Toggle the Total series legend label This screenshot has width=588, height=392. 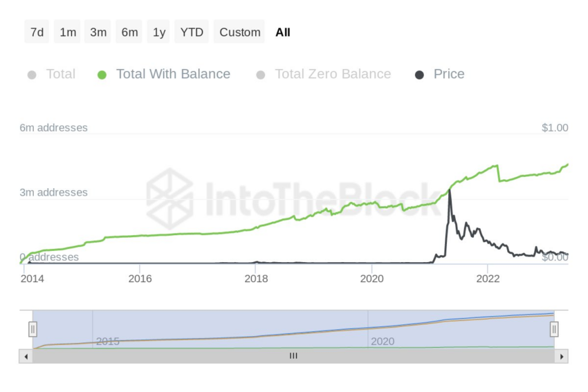point(60,74)
